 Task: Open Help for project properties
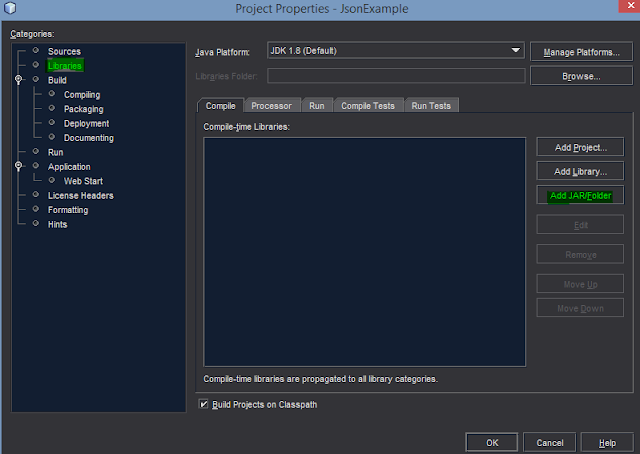click(x=607, y=443)
